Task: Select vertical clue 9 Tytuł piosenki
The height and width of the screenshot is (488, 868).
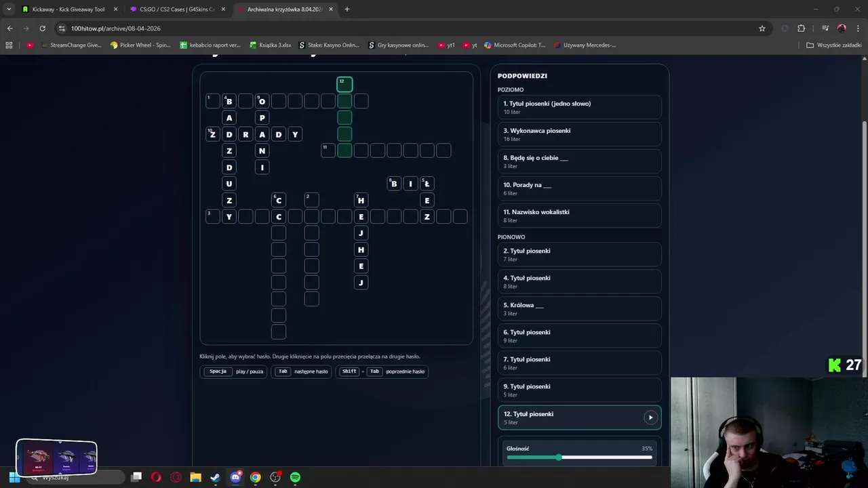Action: [579, 390]
